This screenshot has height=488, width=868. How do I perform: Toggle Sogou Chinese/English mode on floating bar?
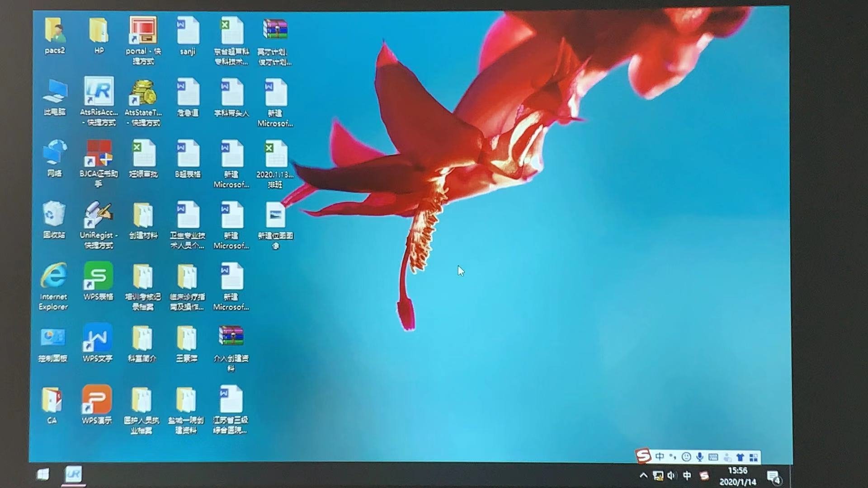pos(660,457)
